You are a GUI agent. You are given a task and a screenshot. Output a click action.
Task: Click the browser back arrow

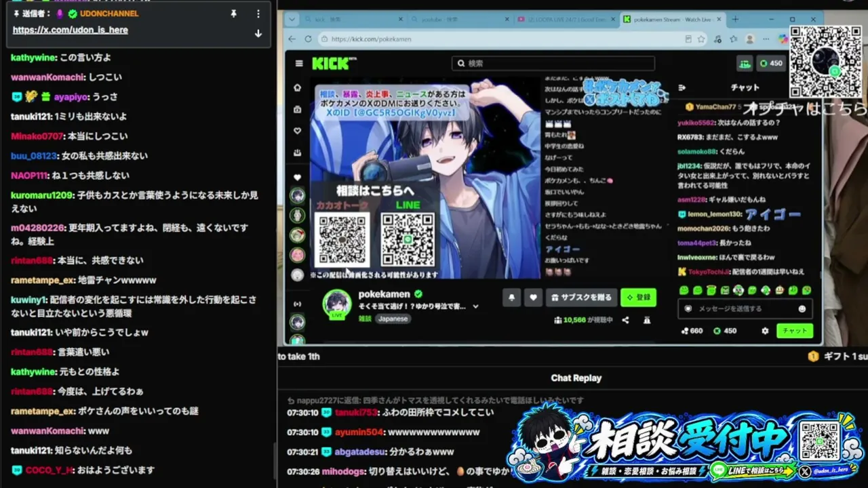tap(292, 39)
